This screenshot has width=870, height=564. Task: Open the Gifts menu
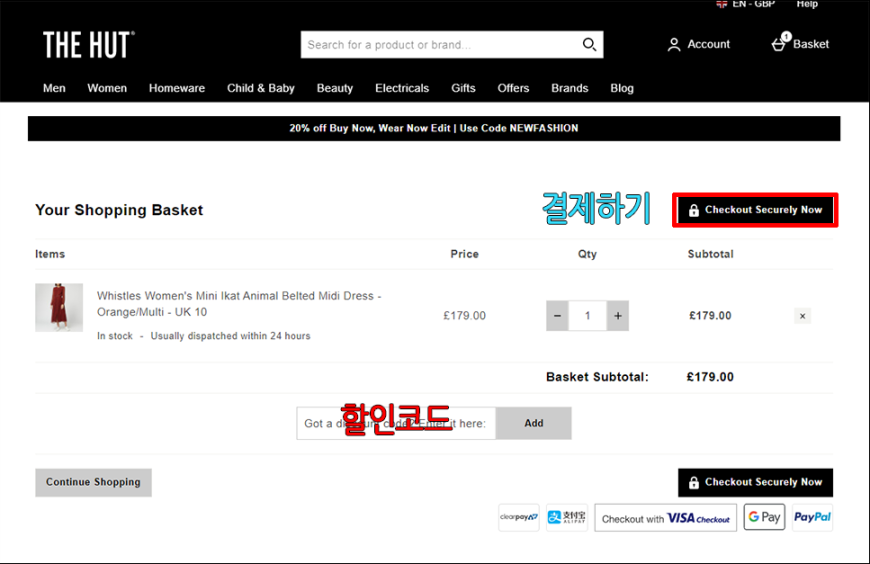(463, 88)
